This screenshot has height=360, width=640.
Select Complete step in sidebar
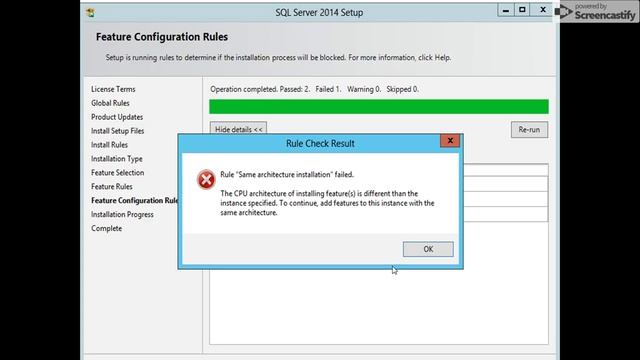pos(107,228)
